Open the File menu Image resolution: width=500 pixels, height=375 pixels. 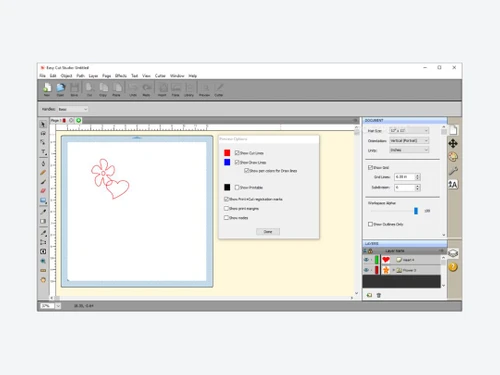point(43,76)
